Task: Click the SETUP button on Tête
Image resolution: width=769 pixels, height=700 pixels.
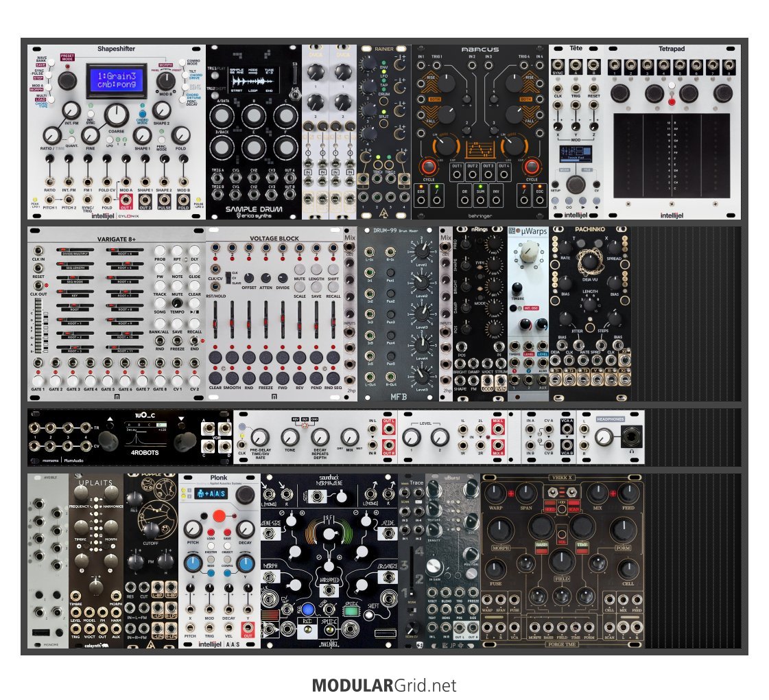Action: point(556,184)
